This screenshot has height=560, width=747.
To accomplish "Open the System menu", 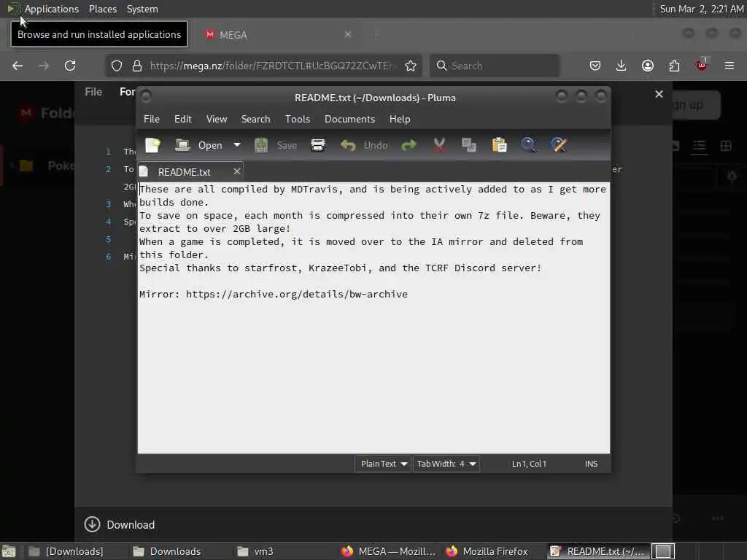I will [142, 9].
